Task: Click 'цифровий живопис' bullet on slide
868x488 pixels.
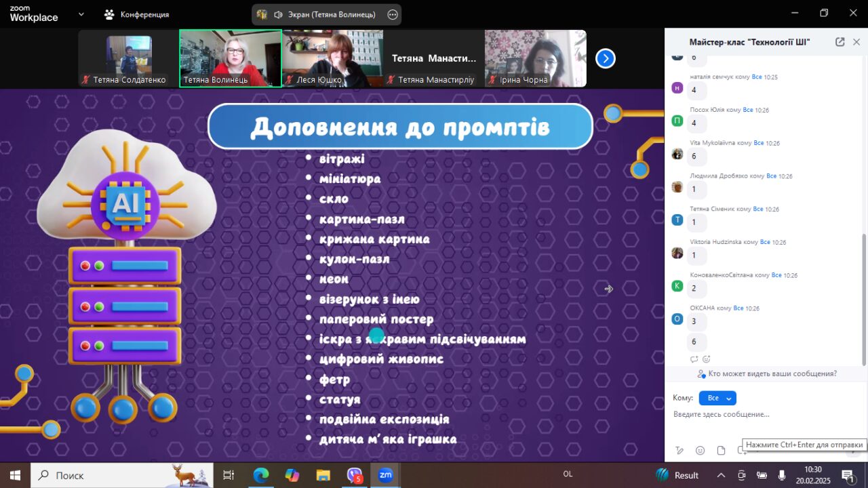Action: 381,359
